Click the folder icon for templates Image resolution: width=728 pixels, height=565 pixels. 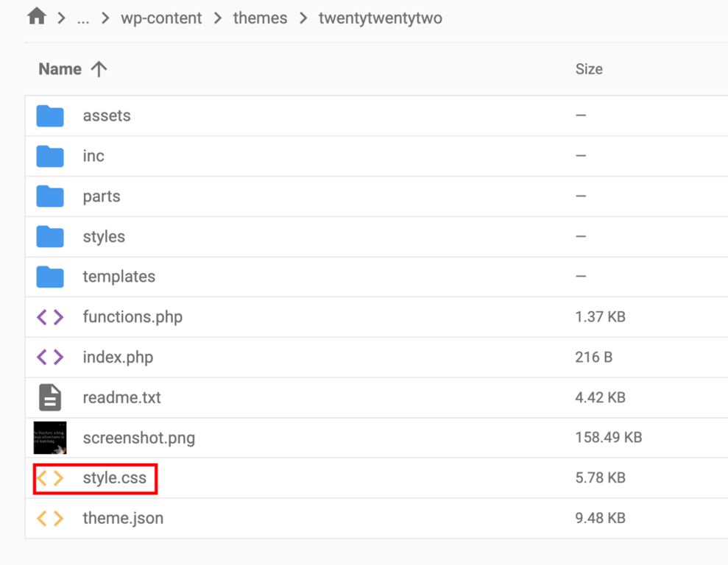click(49, 276)
